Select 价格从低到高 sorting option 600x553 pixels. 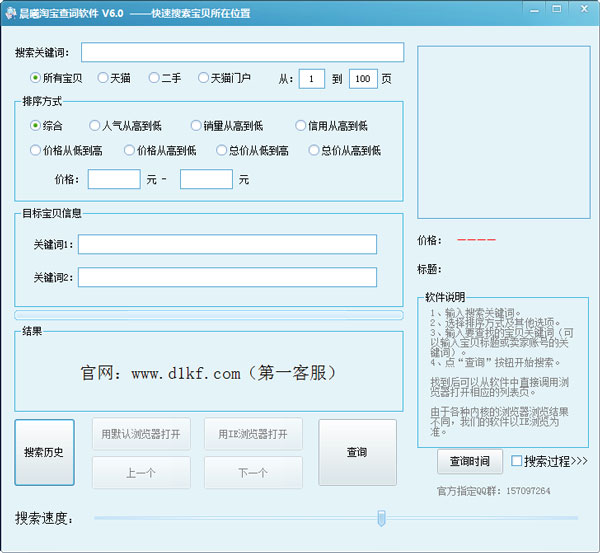coord(36,151)
